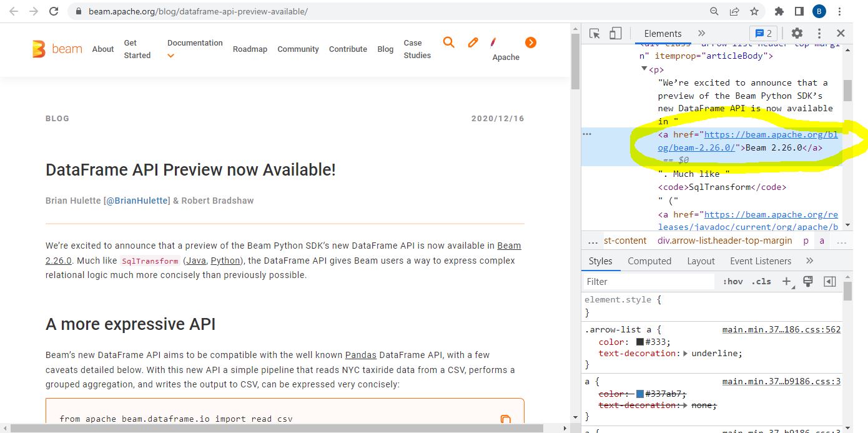Open the Python link in the paragraph

click(225, 261)
